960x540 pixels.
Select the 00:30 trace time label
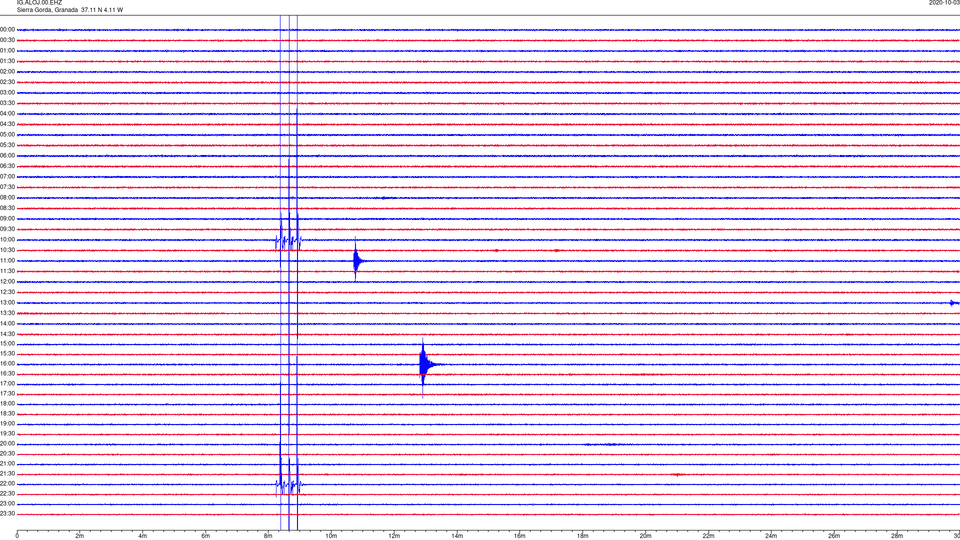coord(7,40)
